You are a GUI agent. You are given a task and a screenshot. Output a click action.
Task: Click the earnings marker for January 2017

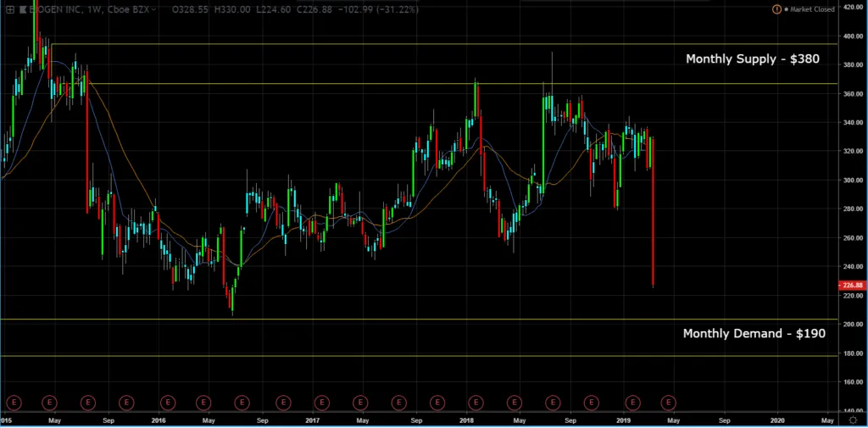pos(321,402)
